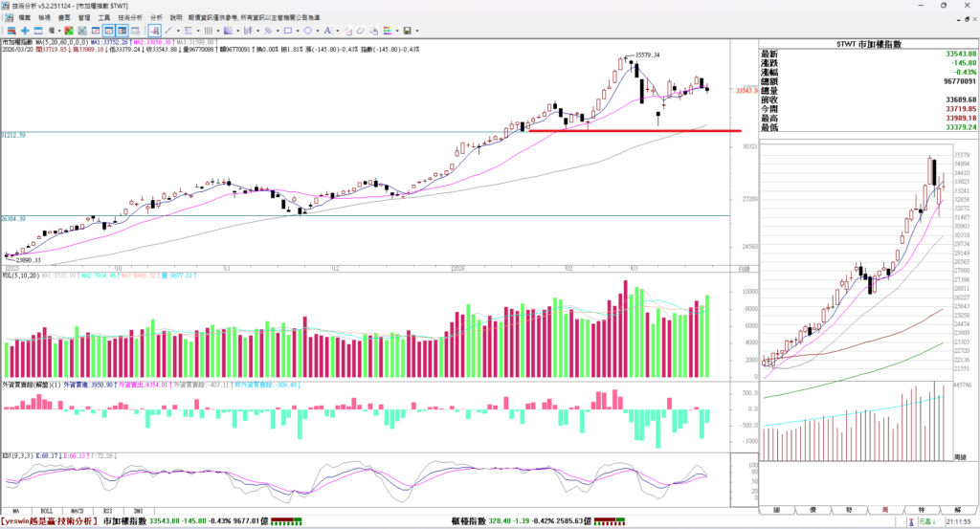This screenshot has height=529, width=980.
Task: Click the 周線 label under right chart
Action: pos(960,457)
